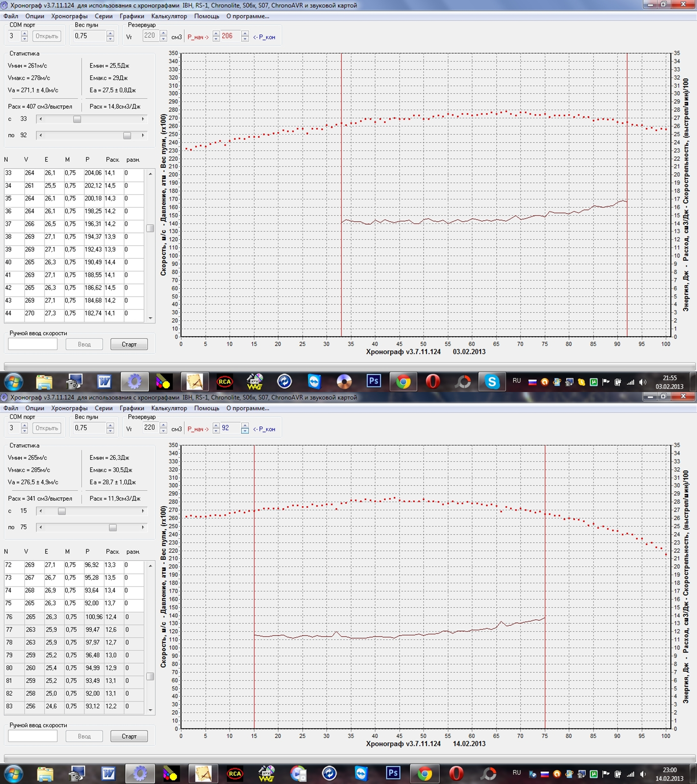The image size is (697, 784).
Task: Click the Opera icon in the 23:00 taskbar
Action: coord(456,773)
